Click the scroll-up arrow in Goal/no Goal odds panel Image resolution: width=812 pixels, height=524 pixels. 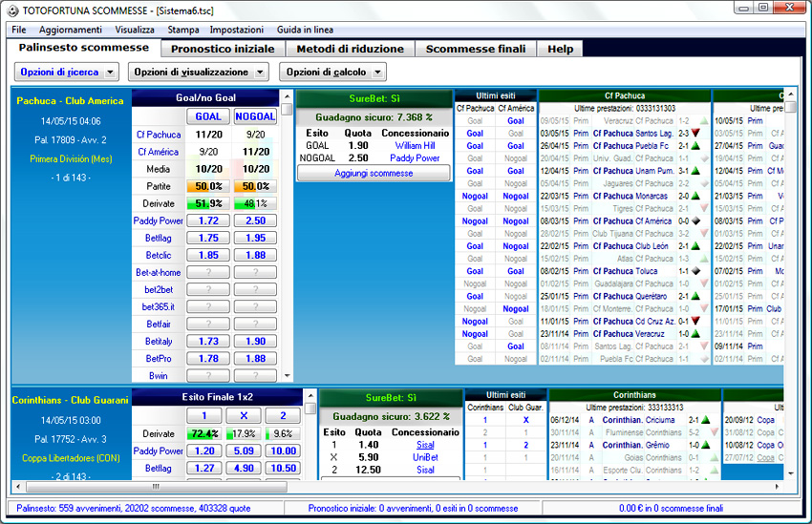(287, 110)
